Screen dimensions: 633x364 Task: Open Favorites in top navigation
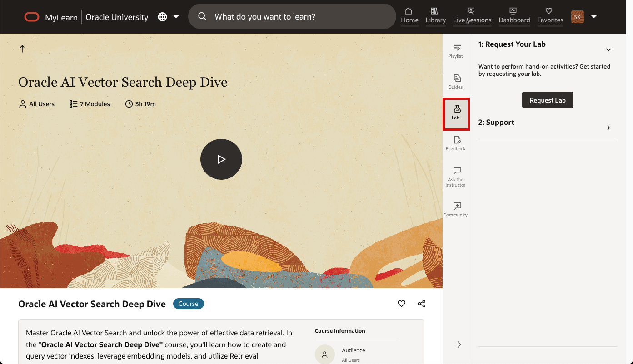click(550, 16)
